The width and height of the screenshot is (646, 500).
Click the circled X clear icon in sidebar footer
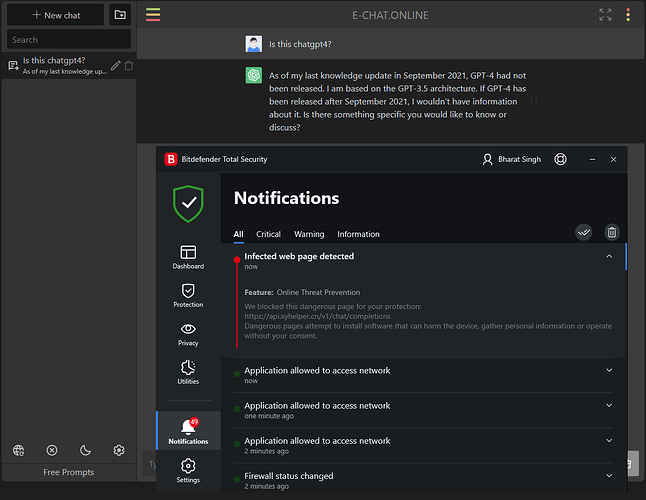pos(52,450)
